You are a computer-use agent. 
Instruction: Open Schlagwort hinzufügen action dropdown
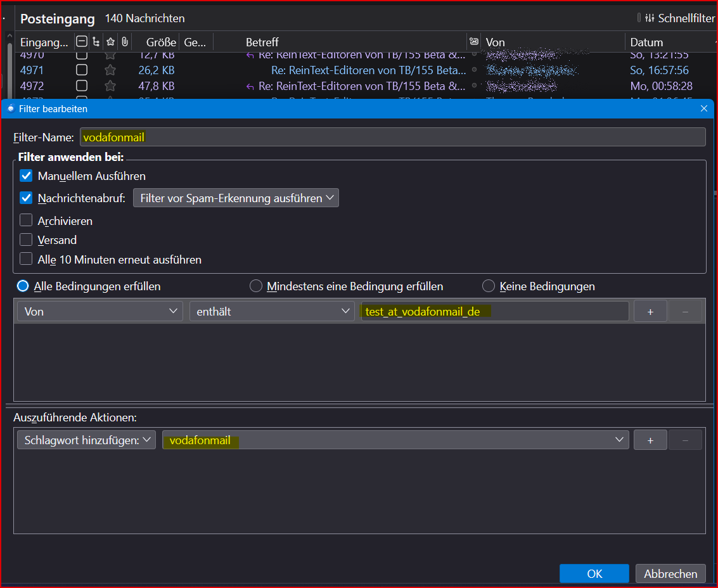point(87,440)
